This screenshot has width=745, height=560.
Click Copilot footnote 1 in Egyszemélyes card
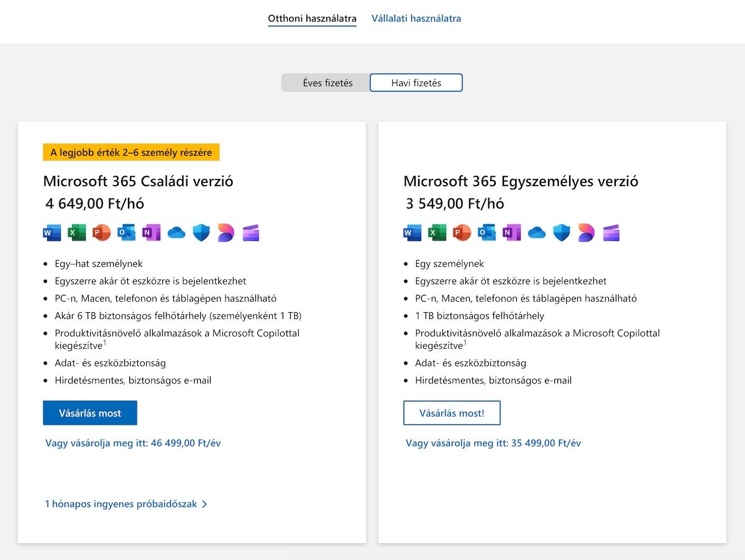coord(465,343)
